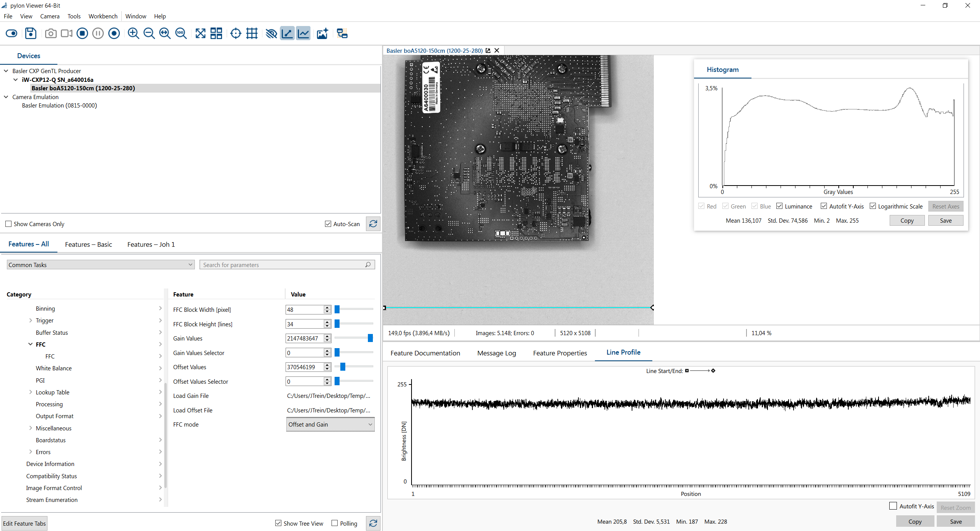Click the zoom in magnifier icon
The image size is (980, 531).
133,34
